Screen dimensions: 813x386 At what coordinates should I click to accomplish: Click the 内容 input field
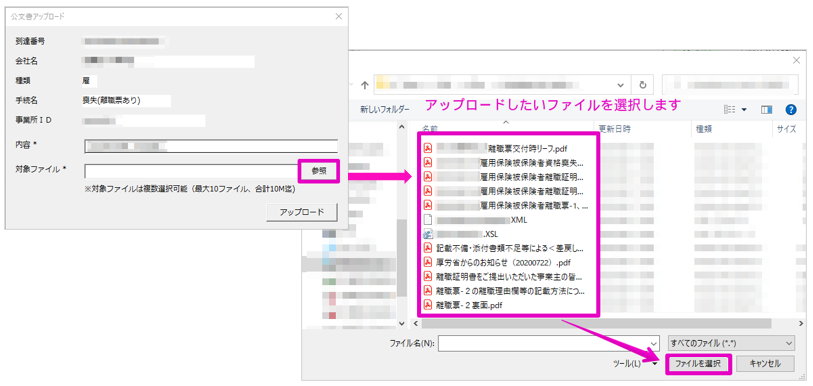tap(211, 146)
